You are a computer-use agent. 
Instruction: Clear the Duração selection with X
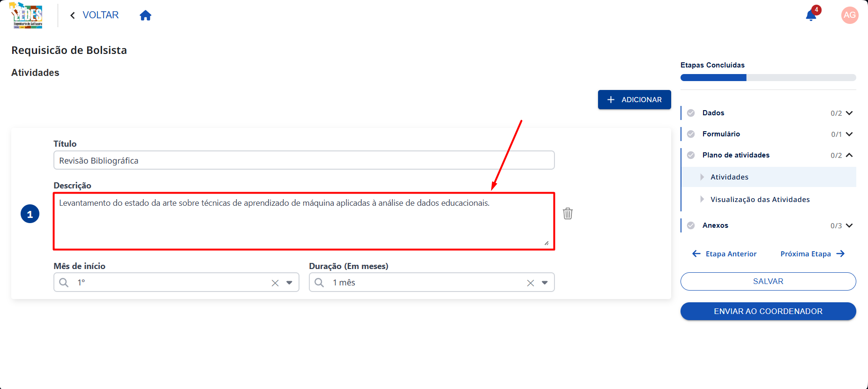point(531,283)
